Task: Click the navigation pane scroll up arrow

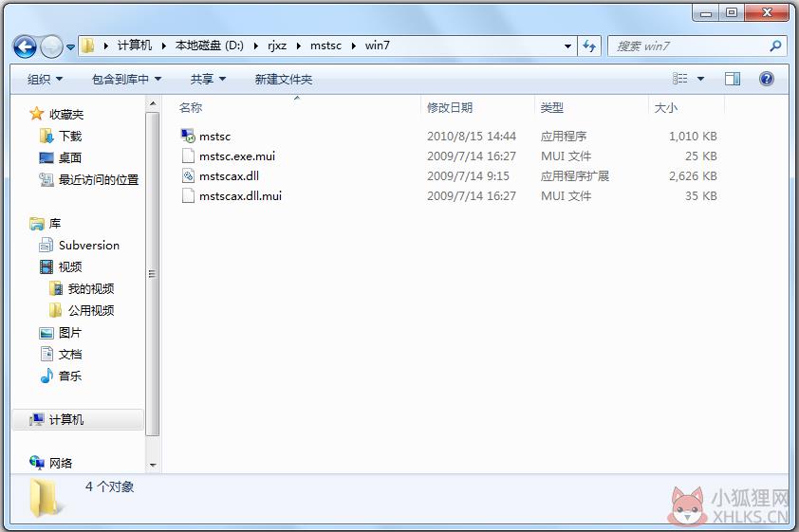Action: pyautogui.click(x=153, y=104)
